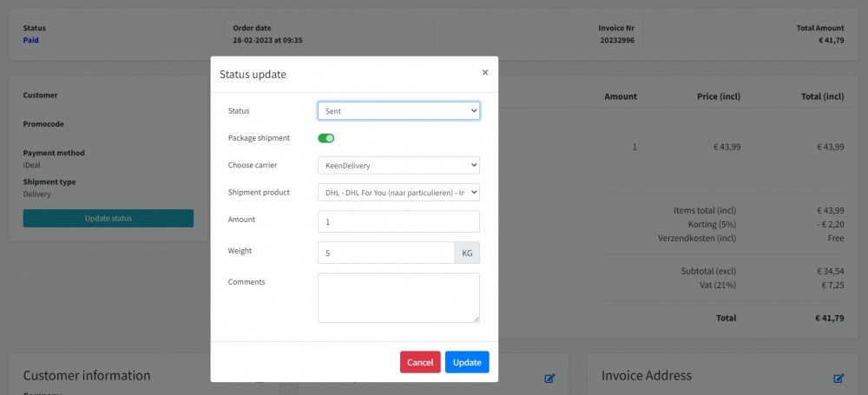The image size is (868, 395).
Task: Open the Choose carrier dropdown
Action: [x=398, y=165]
